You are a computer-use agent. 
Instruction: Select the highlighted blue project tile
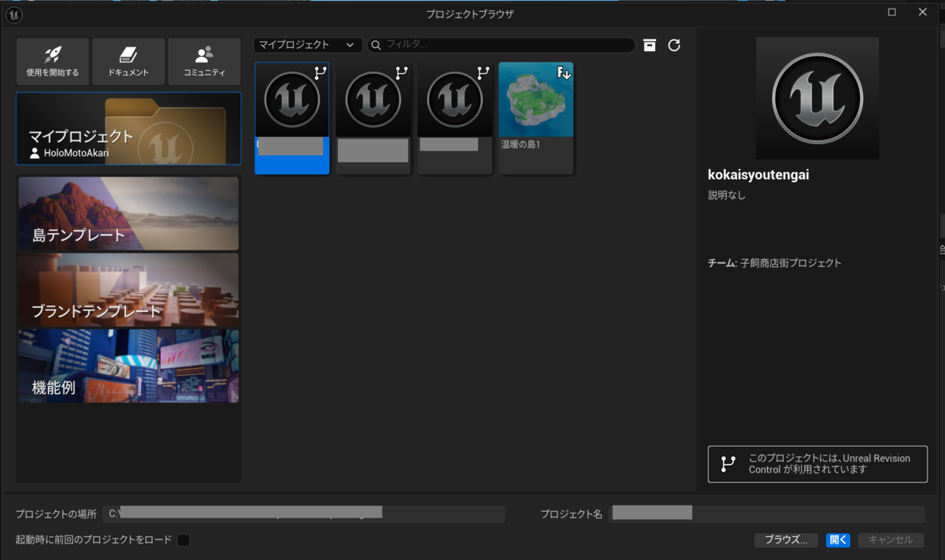292,118
